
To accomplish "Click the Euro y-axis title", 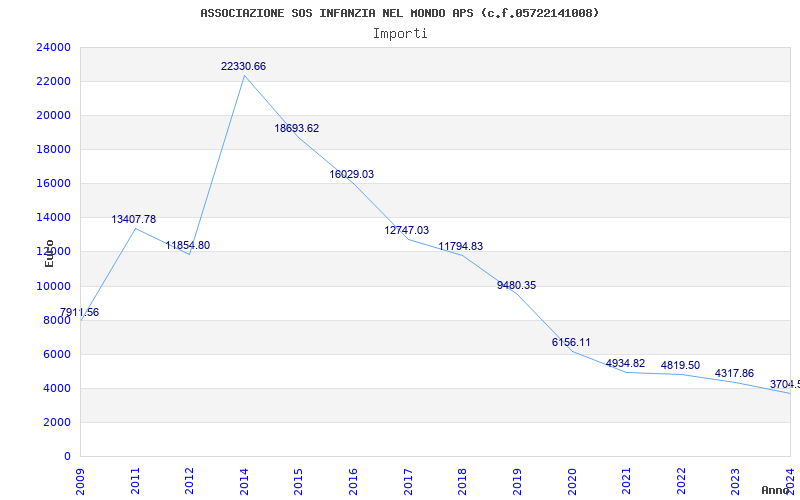I will [49, 253].
